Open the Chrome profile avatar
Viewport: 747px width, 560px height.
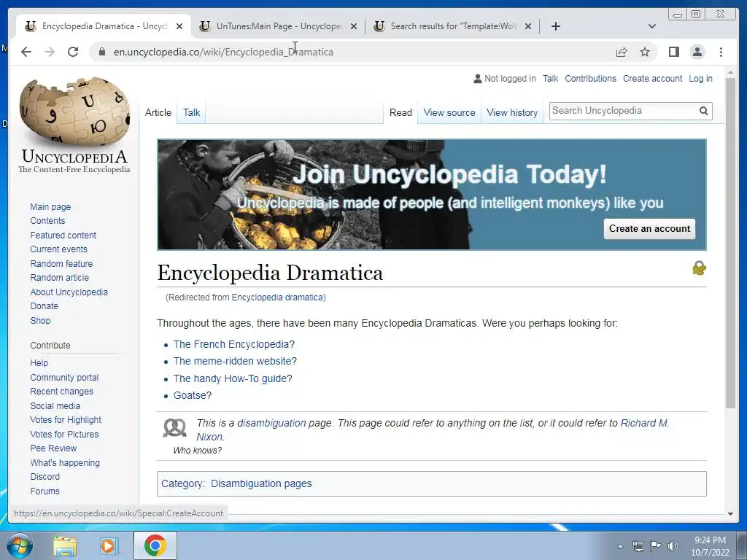click(x=697, y=52)
